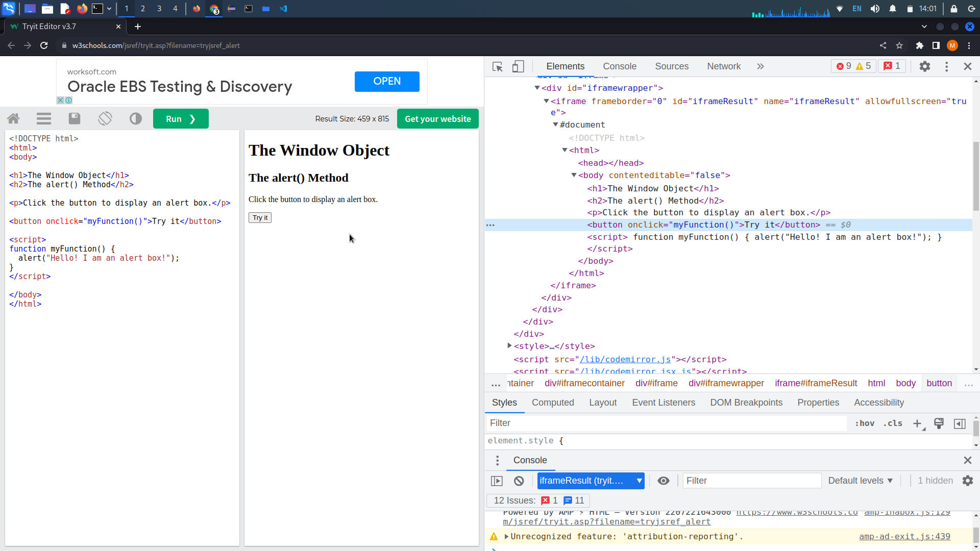Switch to the Computed tab

pos(553,403)
